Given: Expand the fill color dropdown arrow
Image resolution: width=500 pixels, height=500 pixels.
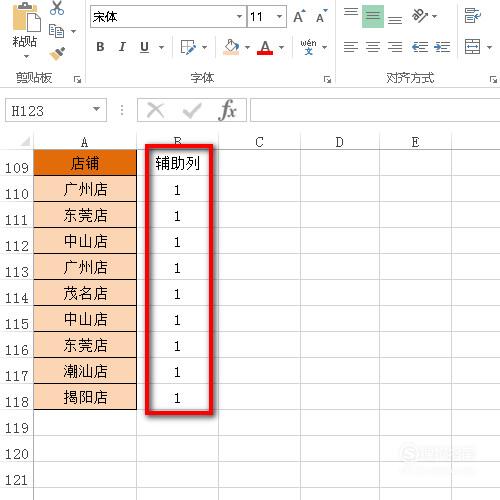Looking at the screenshot, I should (247, 47).
